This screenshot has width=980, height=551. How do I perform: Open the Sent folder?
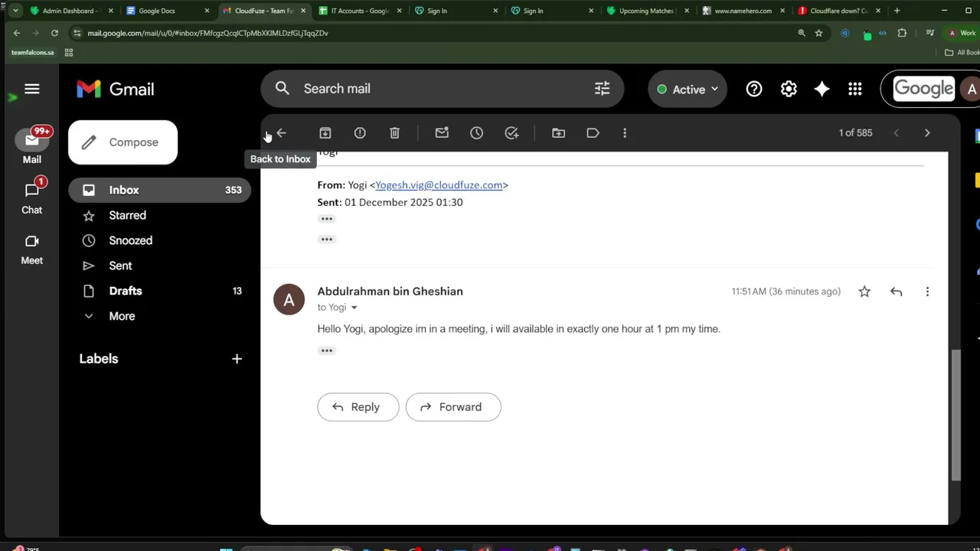[159, 266]
